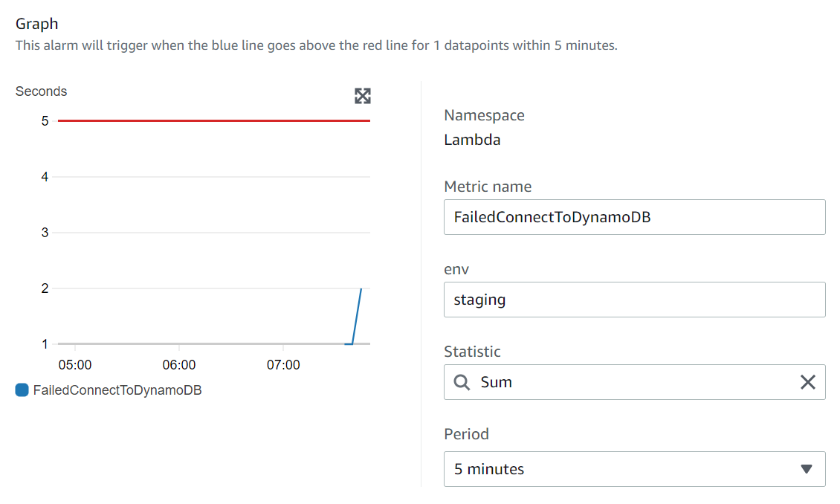Click the magnifying glass in the Statistic field
Screen dimensions: 840x504
pos(462,381)
